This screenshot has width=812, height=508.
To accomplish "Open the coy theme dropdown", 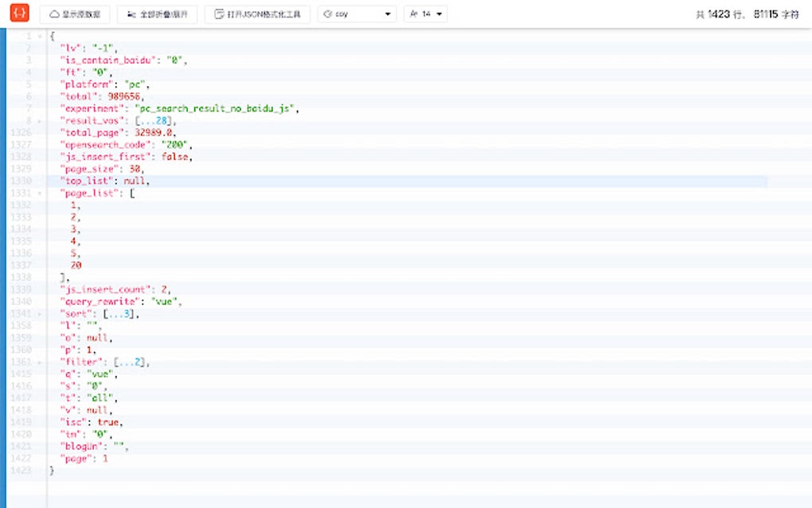I will [x=357, y=13].
